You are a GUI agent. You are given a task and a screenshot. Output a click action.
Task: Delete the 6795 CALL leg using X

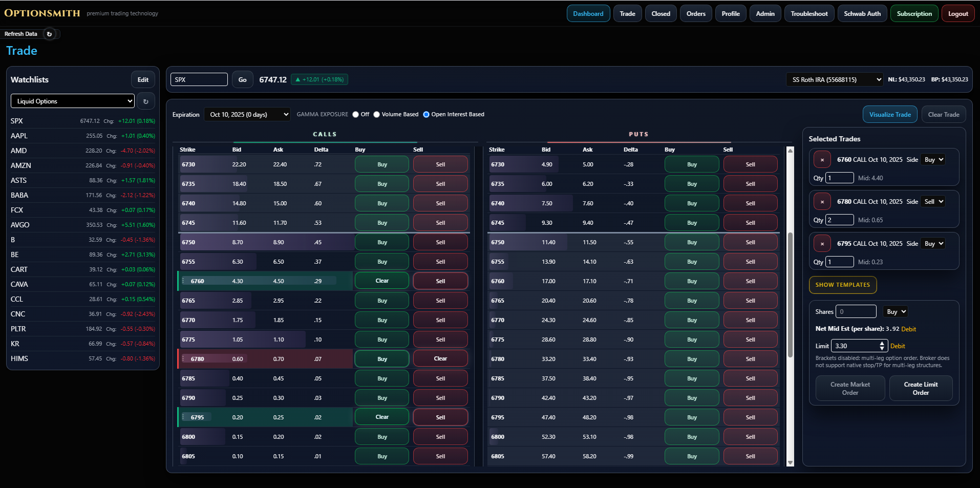tap(822, 244)
